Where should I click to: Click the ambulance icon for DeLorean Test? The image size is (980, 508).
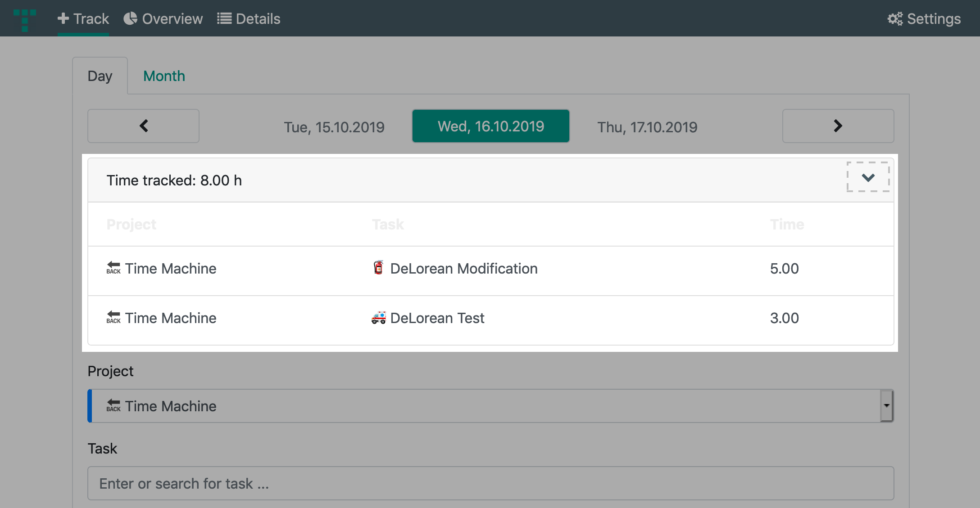379,317
